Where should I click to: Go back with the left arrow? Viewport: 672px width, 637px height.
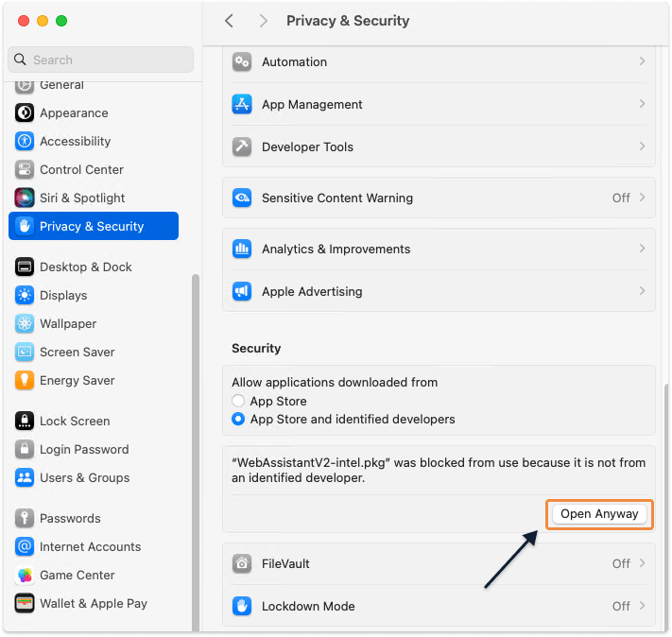(230, 21)
